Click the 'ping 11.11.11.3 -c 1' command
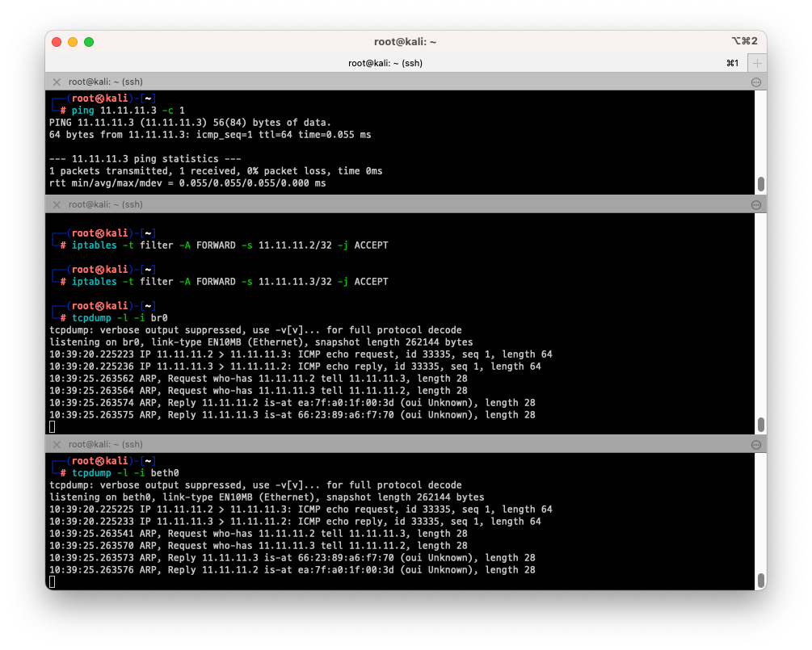Viewport: 812px width, 650px height. (x=128, y=111)
